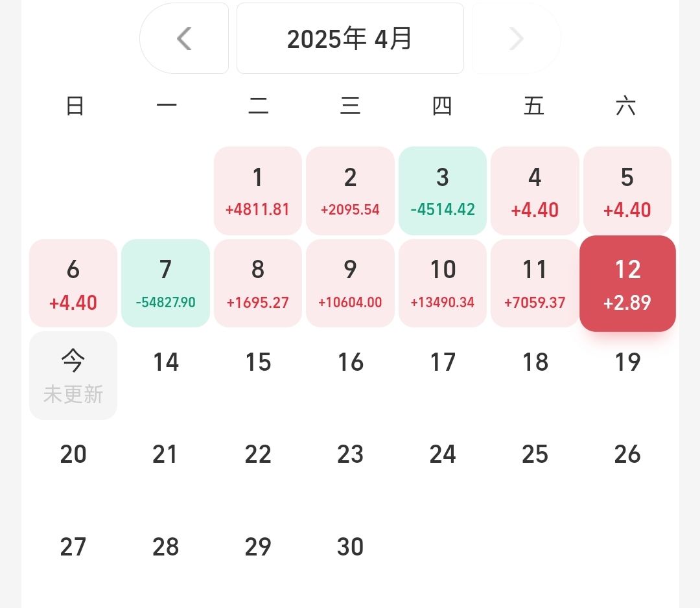The width and height of the screenshot is (700, 608).
Task: Open April 3 with loss -4514.42
Action: pos(443,191)
